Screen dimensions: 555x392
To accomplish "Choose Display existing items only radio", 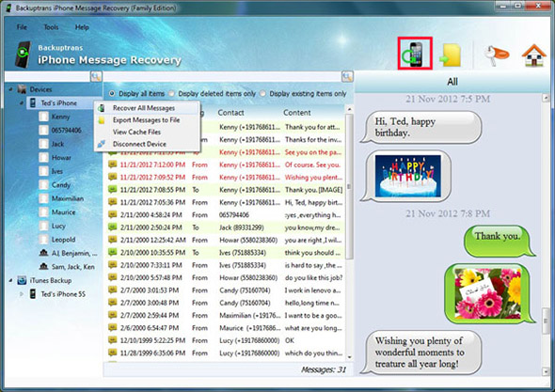I will (x=263, y=93).
